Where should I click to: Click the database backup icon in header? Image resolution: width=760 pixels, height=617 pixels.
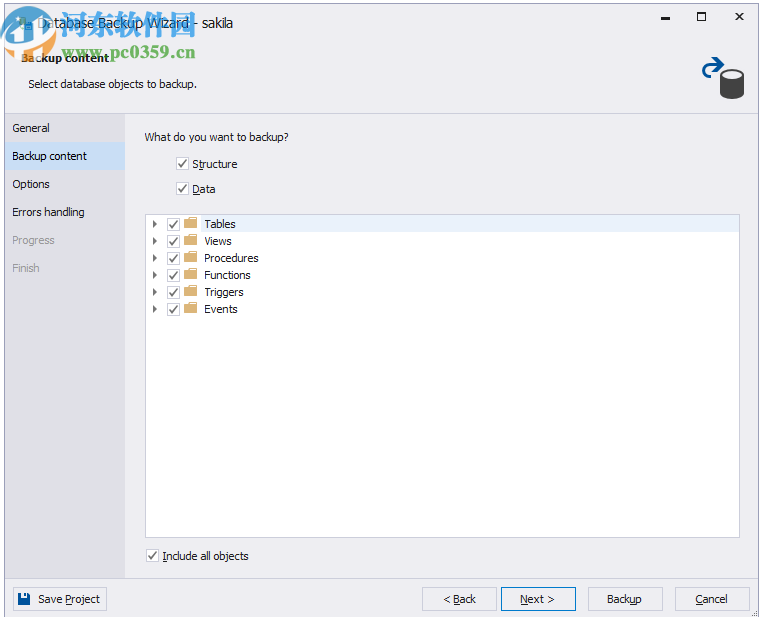[724, 79]
